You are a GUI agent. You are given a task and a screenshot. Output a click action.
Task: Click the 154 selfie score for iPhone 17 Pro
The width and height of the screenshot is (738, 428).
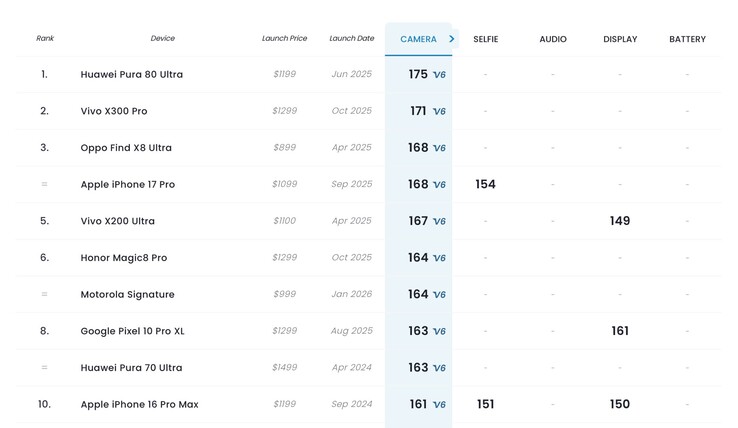point(485,185)
